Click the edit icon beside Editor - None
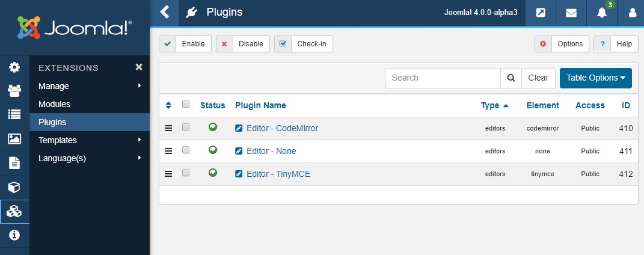 point(239,151)
